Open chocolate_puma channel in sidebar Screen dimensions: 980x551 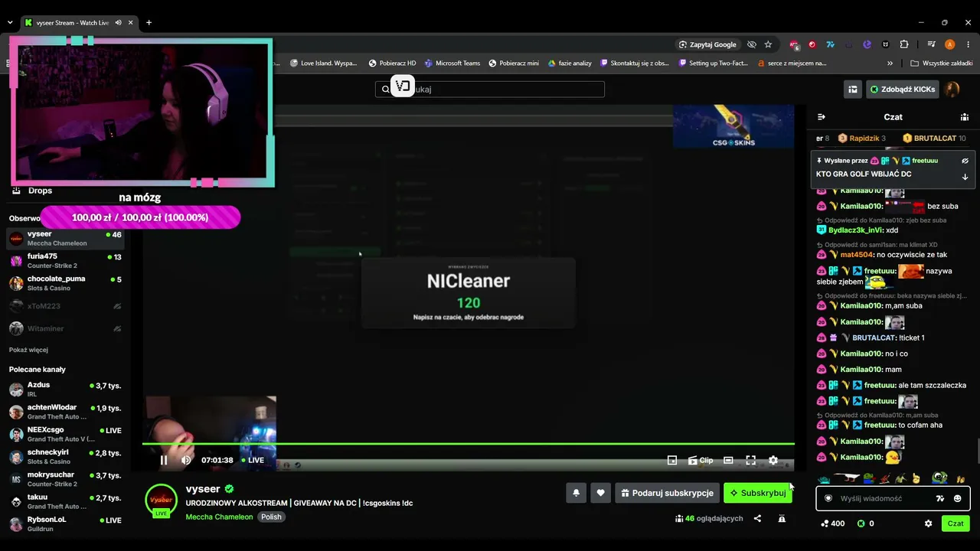[65, 283]
